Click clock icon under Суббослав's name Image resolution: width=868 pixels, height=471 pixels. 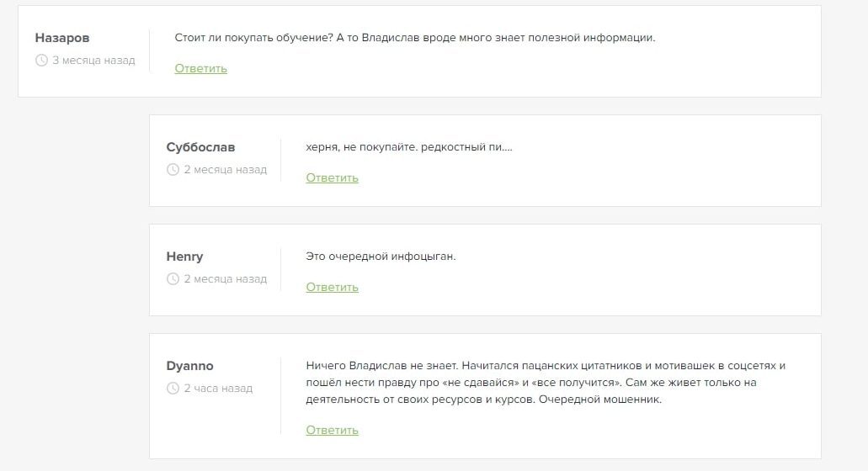tap(173, 170)
